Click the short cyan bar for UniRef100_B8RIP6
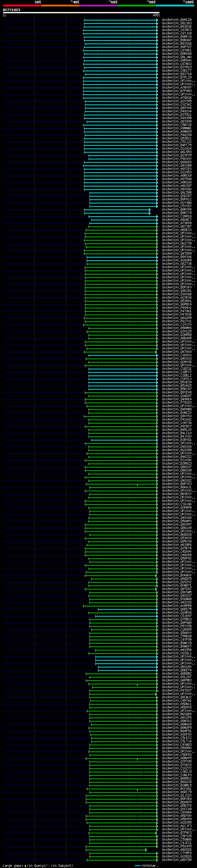Viewport: 197px width, 868px height. click(117, 210)
